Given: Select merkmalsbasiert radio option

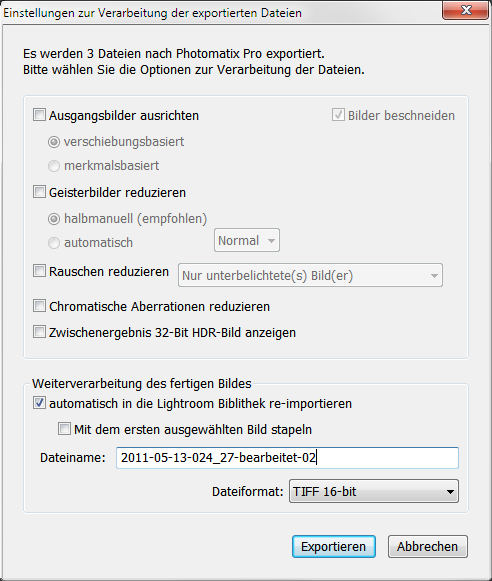Looking at the screenshot, I should point(54,166).
